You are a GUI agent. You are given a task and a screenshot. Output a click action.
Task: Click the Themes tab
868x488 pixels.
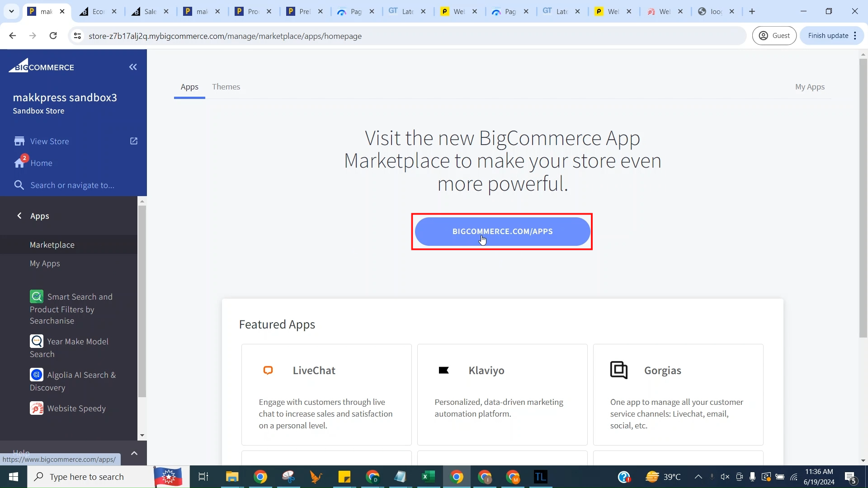coord(226,86)
